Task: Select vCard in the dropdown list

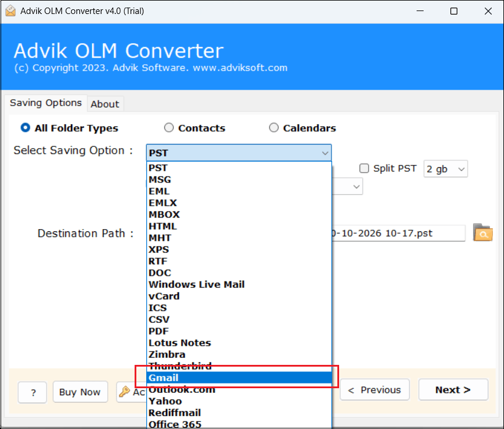Action: [239, 296]
